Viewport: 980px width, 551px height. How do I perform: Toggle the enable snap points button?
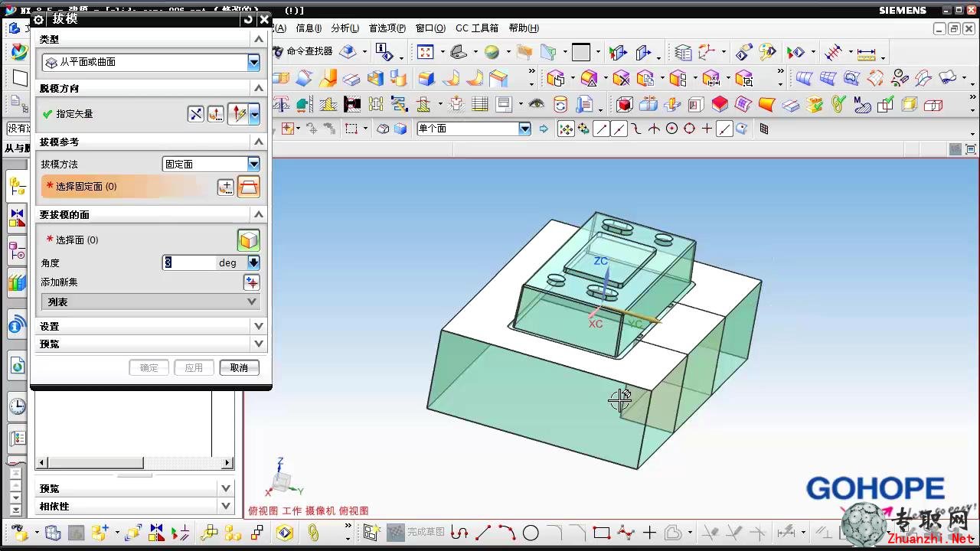click(x=567, y=129)
